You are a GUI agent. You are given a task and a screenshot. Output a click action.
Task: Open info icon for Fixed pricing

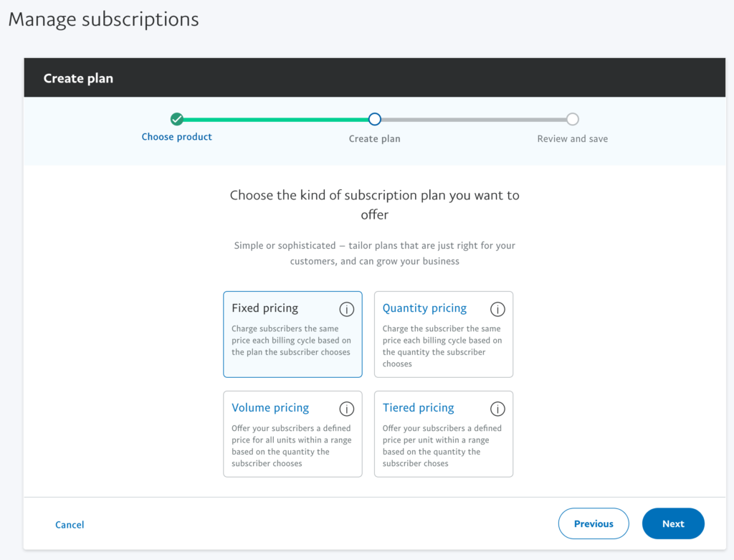tap(346, 309)
